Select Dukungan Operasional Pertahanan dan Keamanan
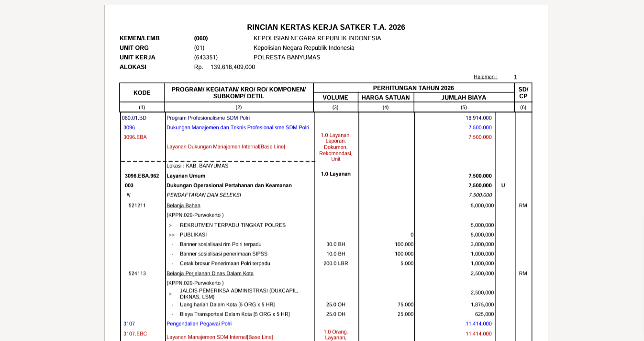The image size is (644, 341). click(229, 185)
